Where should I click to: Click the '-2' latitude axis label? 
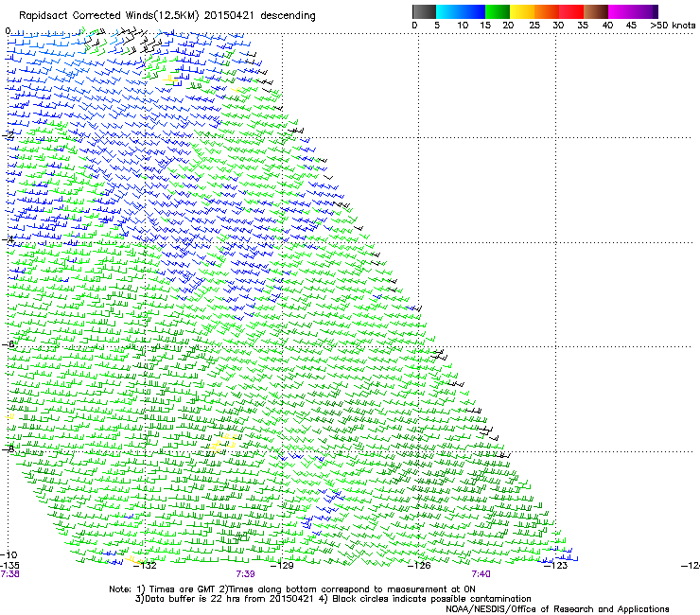[x=8, y=135]
